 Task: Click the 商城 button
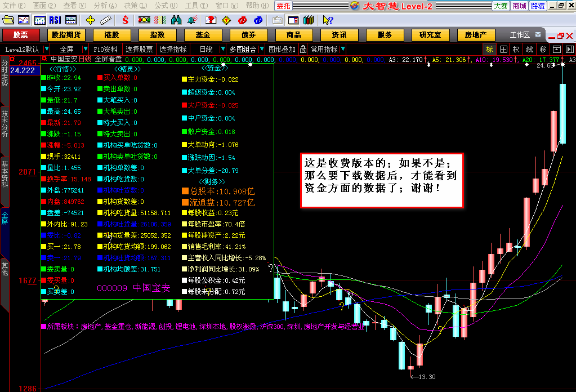[520, 6]
